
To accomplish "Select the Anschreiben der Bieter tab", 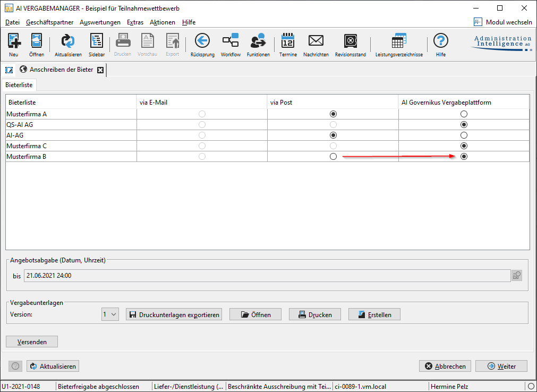I will tap(61, 70).
